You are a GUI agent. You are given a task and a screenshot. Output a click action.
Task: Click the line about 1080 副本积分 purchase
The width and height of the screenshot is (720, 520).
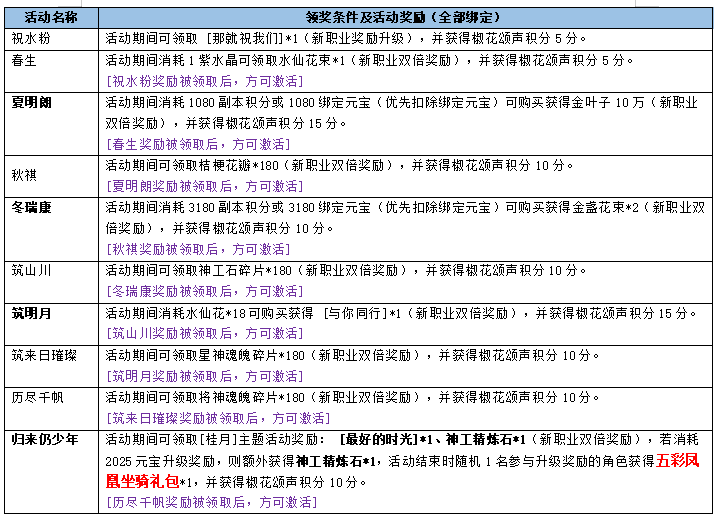click(402, 102)
